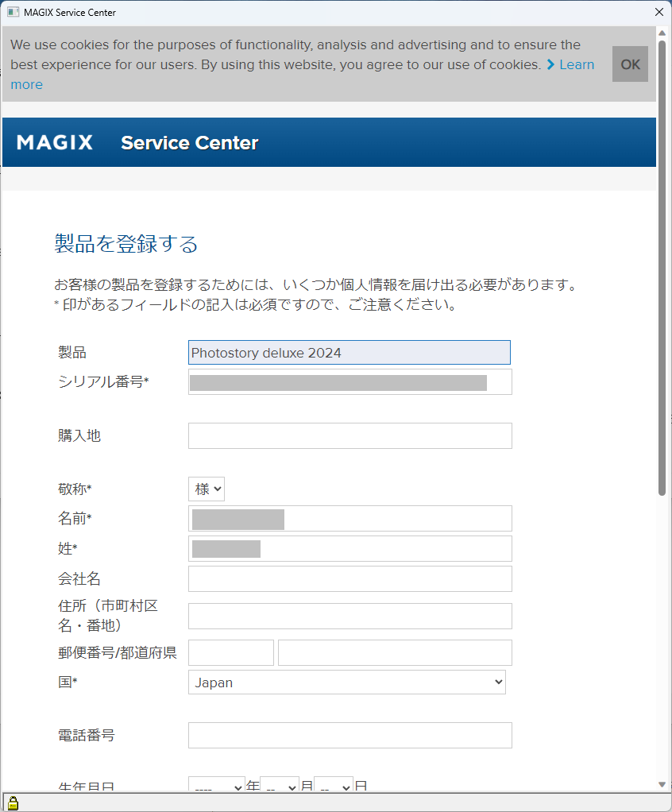672x812 pixels.
Task: Accept cookies with the OK button
Action: click(630, 64)
